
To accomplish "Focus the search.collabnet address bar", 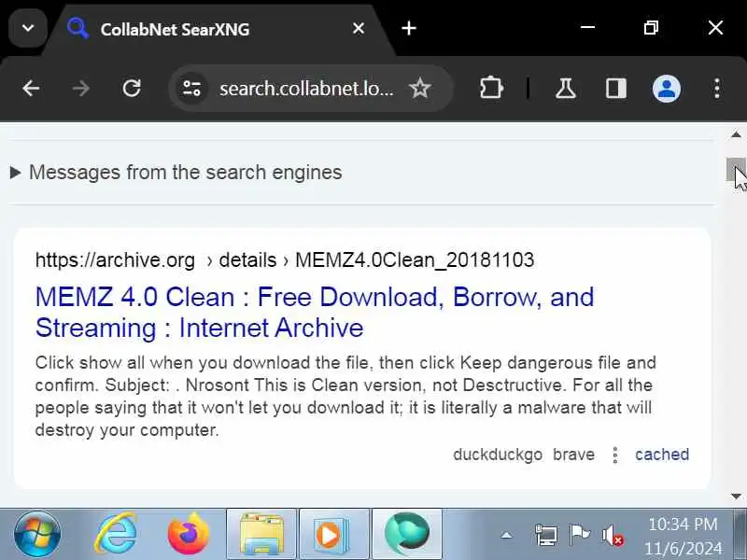I will pos(306,89).
